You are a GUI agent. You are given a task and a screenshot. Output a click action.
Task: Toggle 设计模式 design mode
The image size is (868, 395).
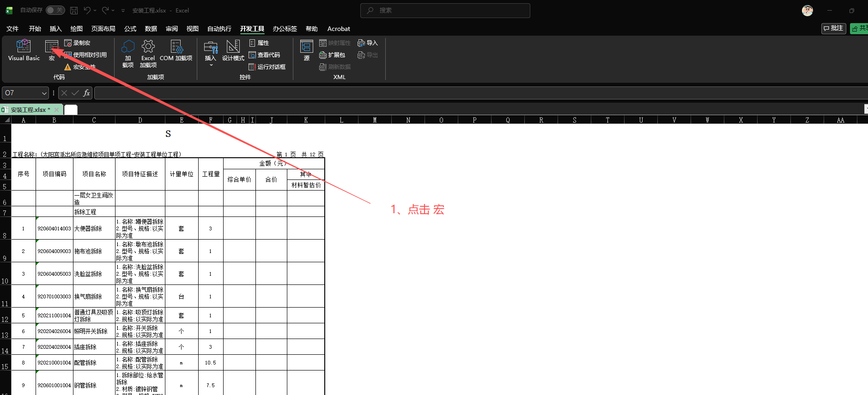click(233, 50)
